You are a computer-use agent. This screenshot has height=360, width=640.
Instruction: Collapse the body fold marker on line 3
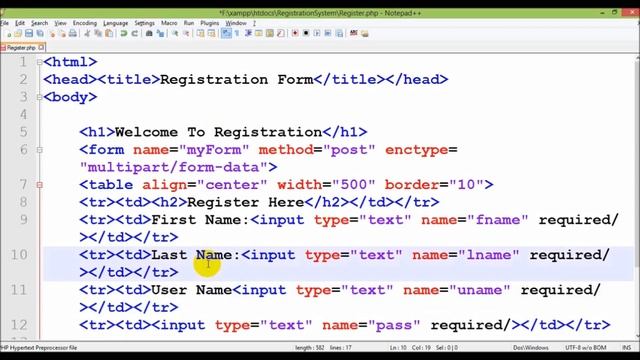40,97
